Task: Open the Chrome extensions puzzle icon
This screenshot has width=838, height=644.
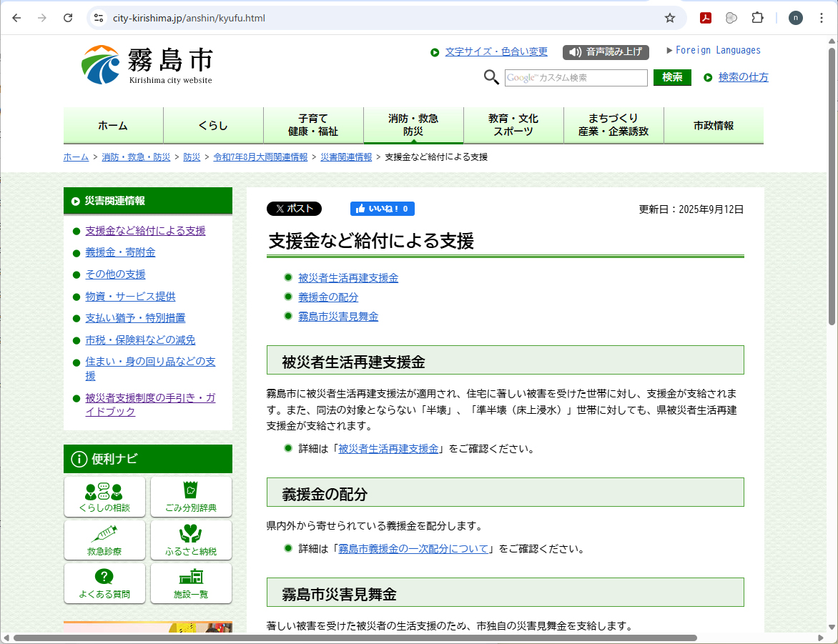Action: click(x=757, y=18)
